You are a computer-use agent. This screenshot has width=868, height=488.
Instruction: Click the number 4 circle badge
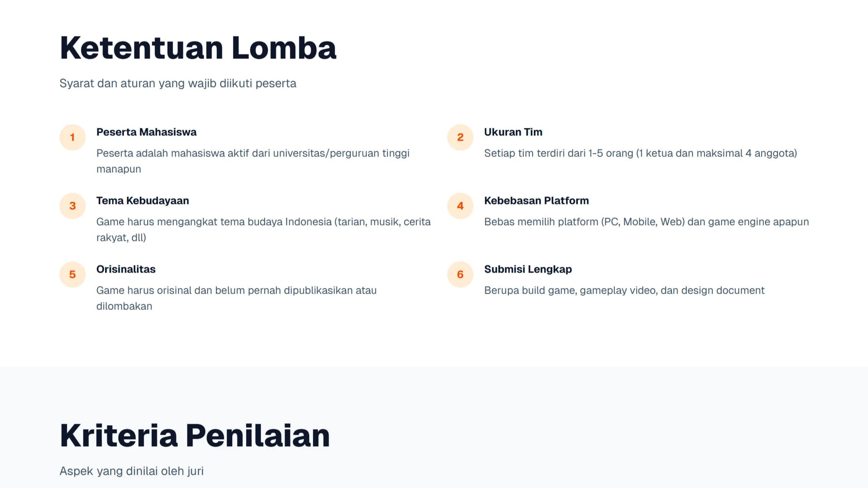460,206
